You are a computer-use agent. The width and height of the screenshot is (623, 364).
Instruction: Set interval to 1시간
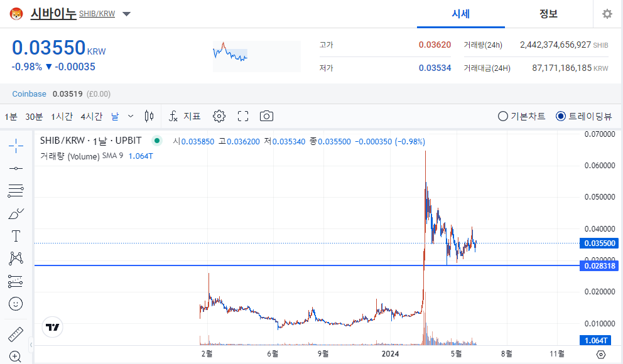coord(62,117)
